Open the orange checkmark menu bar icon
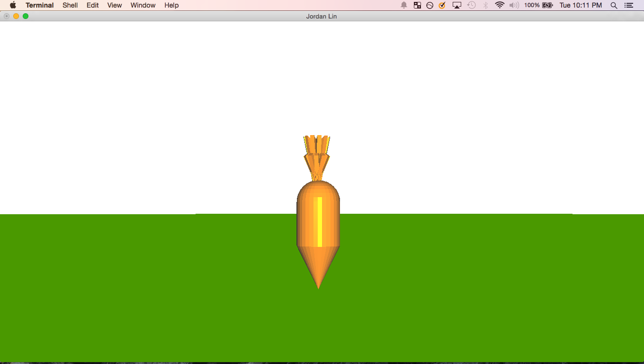Image resolution: width=644 pixels, height=364 pixels. click(442, 5)
